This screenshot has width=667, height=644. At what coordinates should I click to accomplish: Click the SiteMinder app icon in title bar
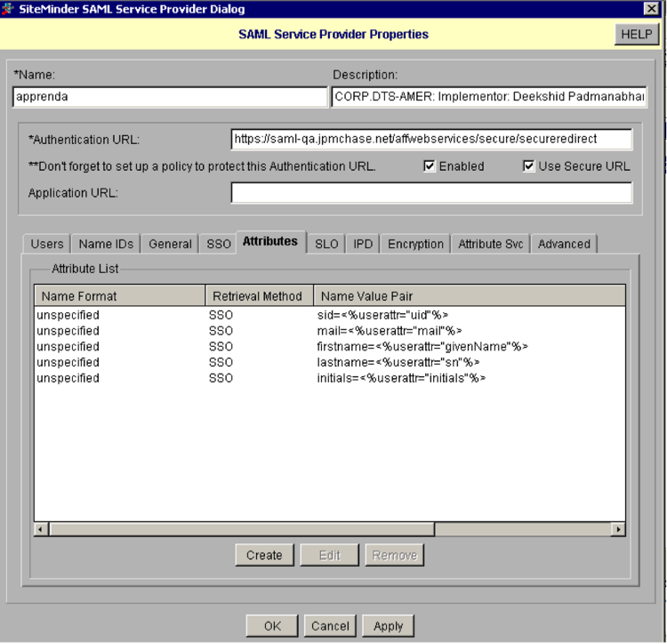[x=8, y=9]
